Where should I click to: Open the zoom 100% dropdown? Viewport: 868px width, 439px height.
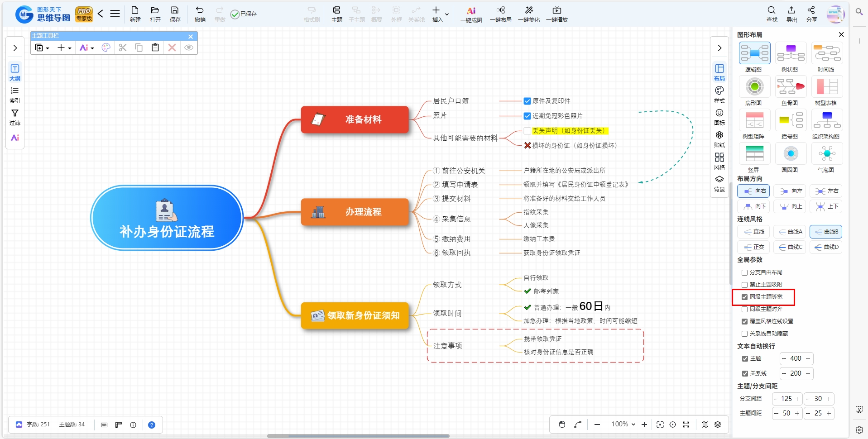pyautogui.click(x=623, y=424)
